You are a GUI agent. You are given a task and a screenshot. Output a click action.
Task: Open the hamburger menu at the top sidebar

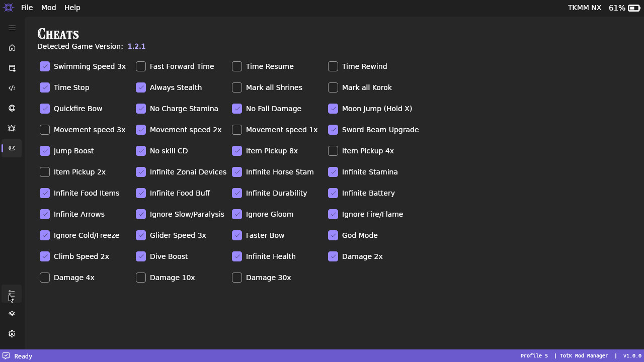12,28
